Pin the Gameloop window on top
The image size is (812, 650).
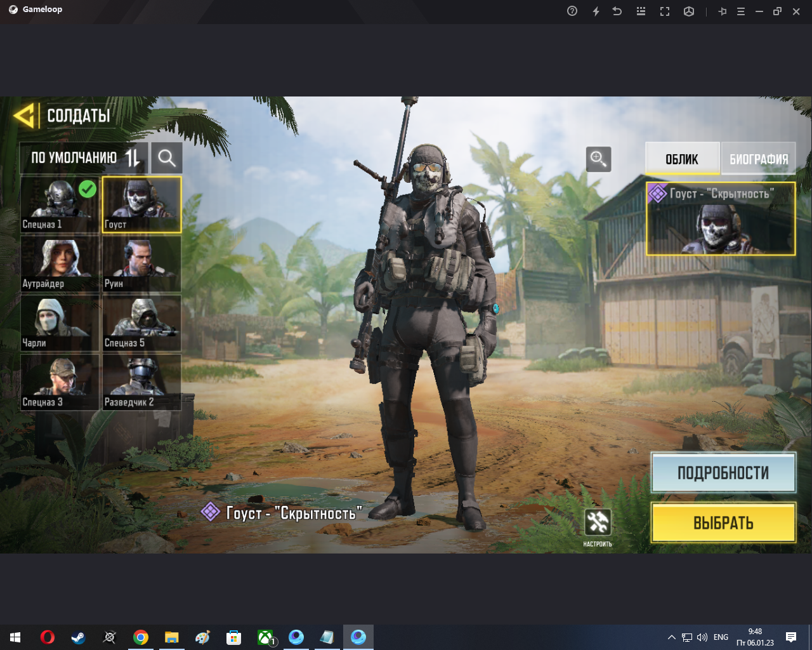click(722, 11)
